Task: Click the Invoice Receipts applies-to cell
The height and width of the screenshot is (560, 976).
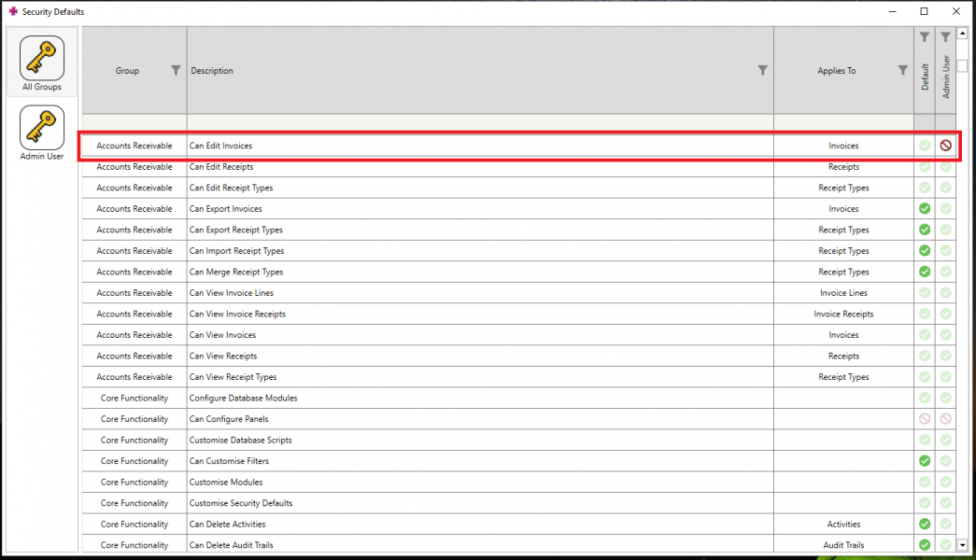Action: coord(843,315)
